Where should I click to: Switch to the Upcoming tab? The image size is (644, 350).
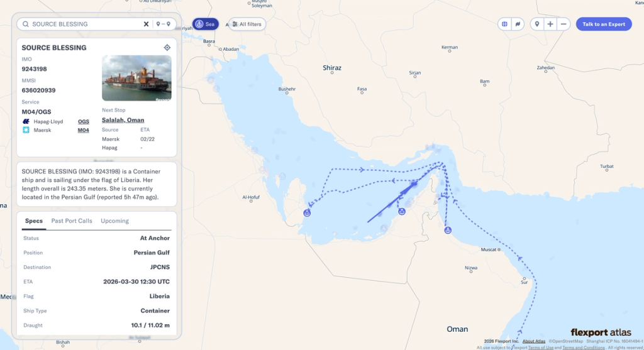[x=114, y=221]
